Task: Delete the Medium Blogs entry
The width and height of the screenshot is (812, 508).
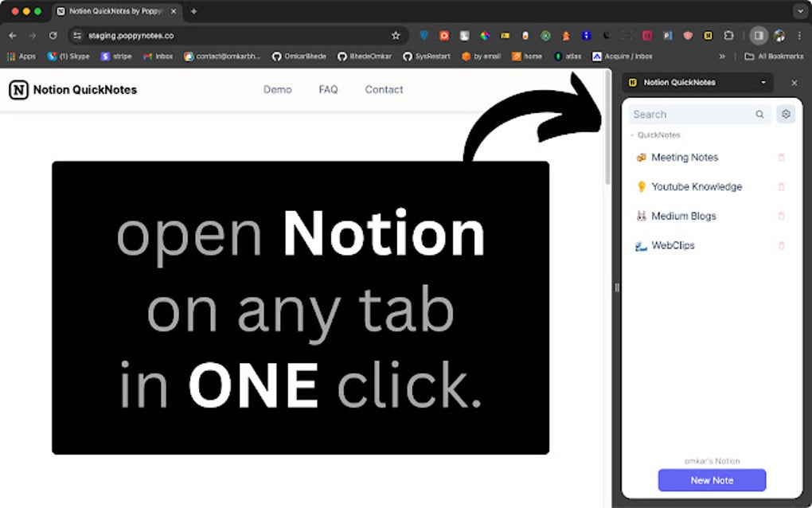Action: 782,217
